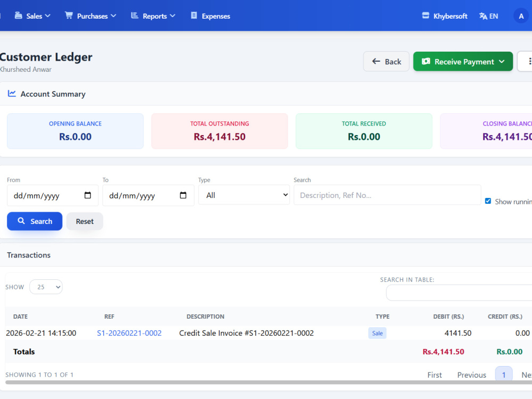Sort by the DEBIT (RS.) column header
532x399 pixels.
click(x=448, y=317)
